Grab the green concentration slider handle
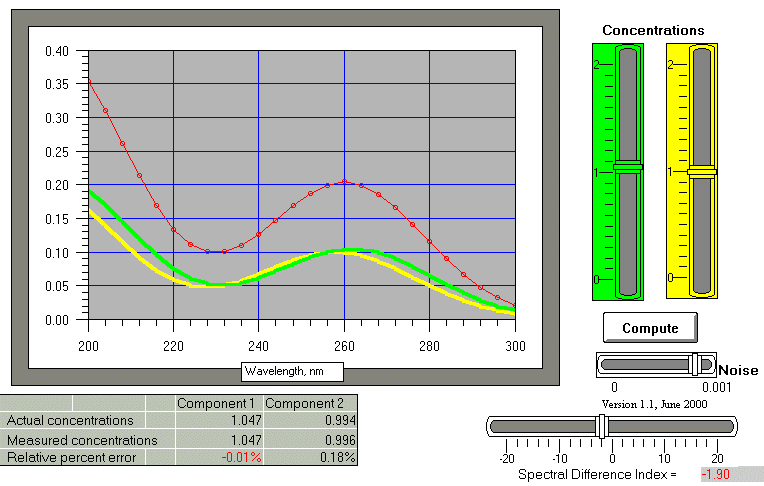764x486 pixels. coord(628,168)
